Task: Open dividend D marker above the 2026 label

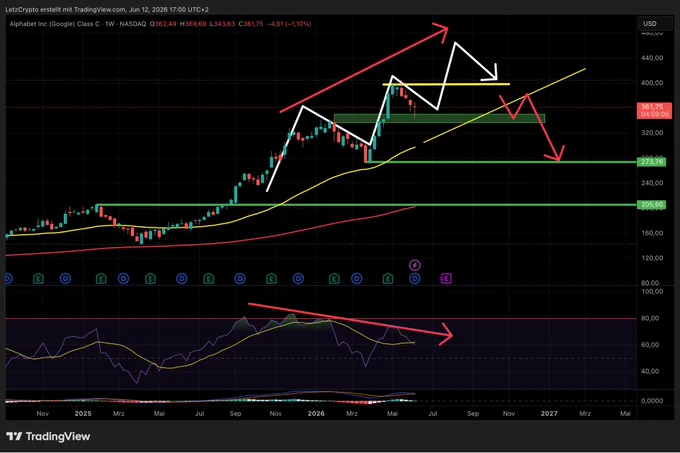Action: point(298,279)
